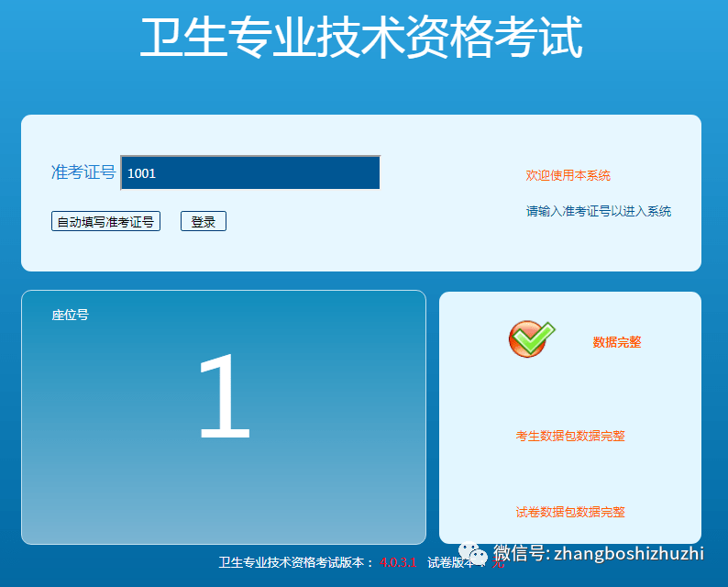Click the 欢迎使用本系统 welcome text
The height and width of the screenshot is (587, 728).
(568, 175)
